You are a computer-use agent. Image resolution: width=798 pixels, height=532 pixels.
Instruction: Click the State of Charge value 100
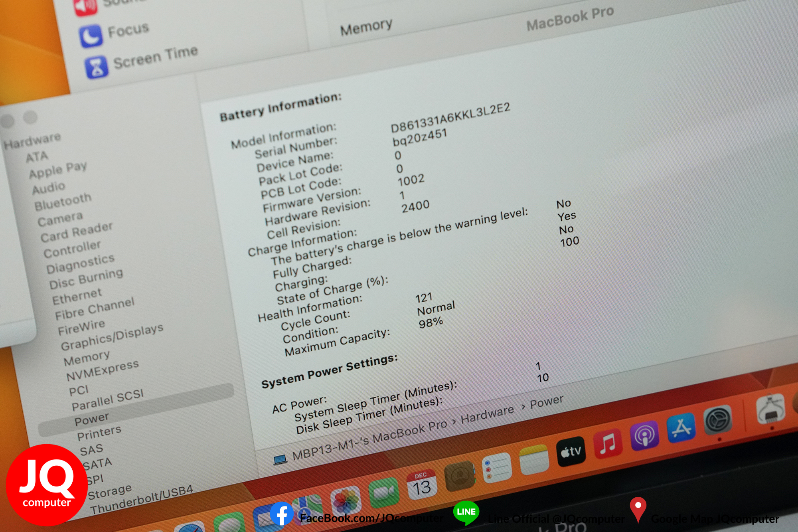pyautogui.click(x=569, y=241)
